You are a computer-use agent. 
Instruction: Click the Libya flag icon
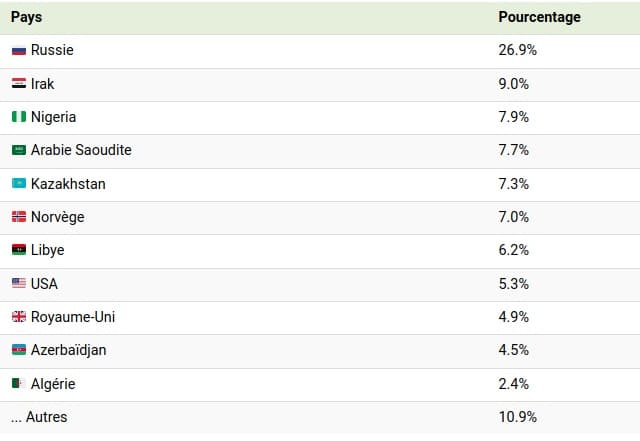(x=19, y=249)
